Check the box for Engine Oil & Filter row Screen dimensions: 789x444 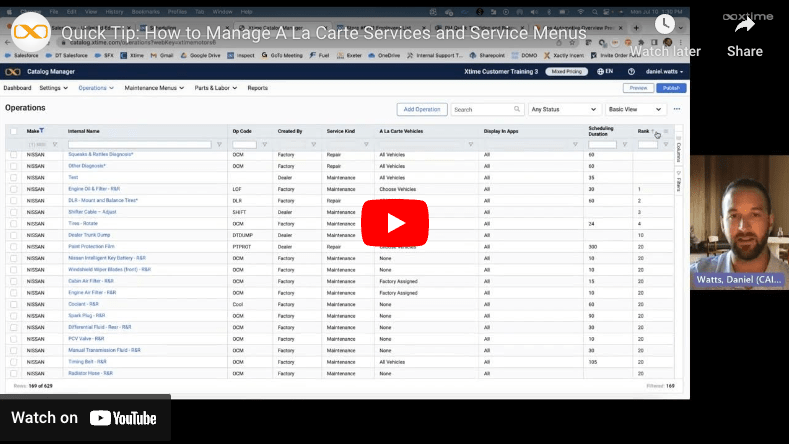pos(13,188)
